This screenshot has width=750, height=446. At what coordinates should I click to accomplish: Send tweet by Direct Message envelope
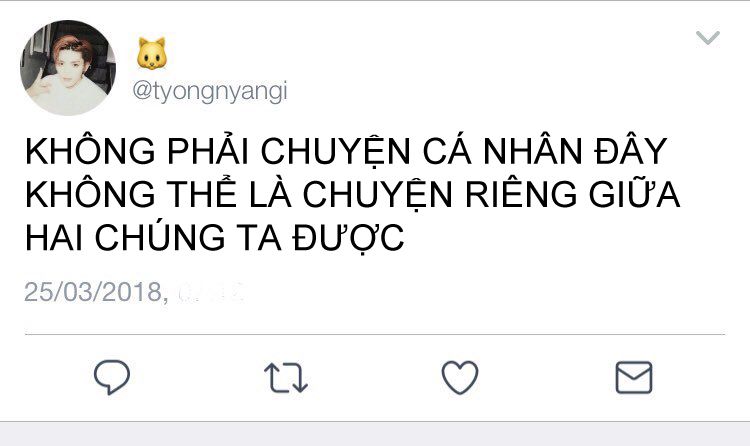point(633,378)
